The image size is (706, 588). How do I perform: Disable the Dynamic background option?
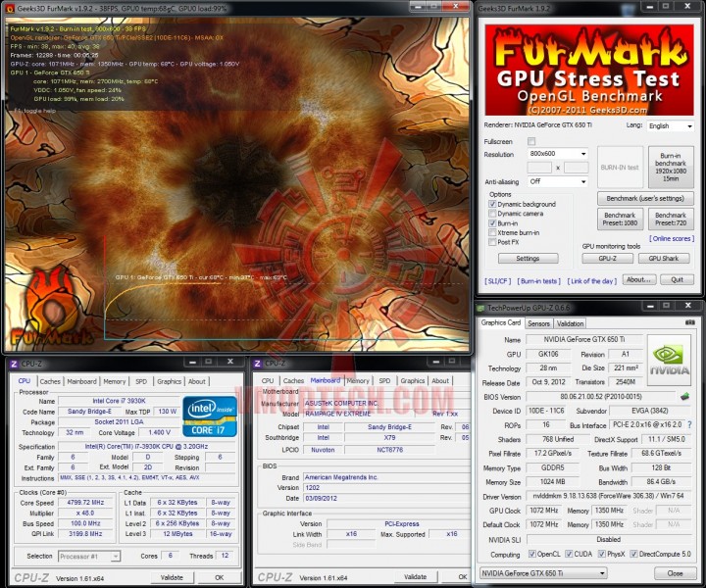492,204
